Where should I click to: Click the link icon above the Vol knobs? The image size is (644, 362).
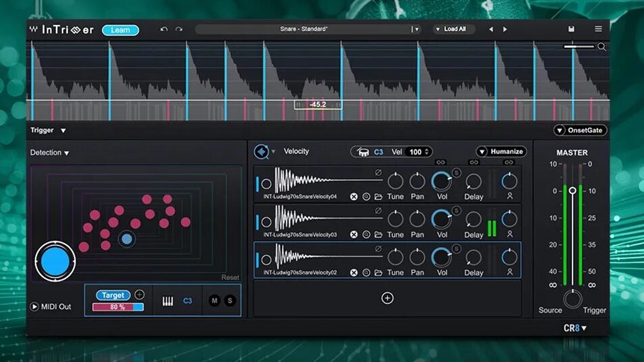pyautogui.click(x=441, y=162)
